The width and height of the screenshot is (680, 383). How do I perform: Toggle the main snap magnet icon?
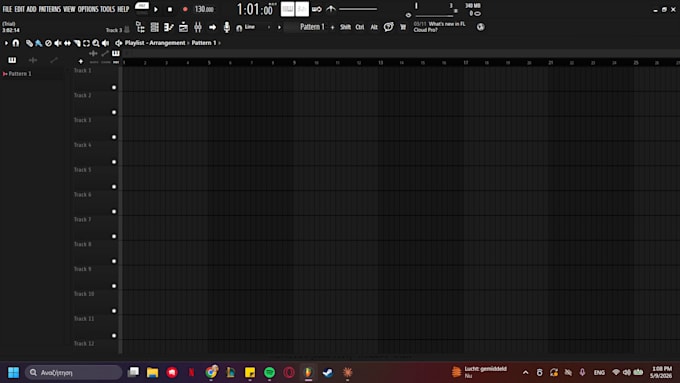coord(239,28)
